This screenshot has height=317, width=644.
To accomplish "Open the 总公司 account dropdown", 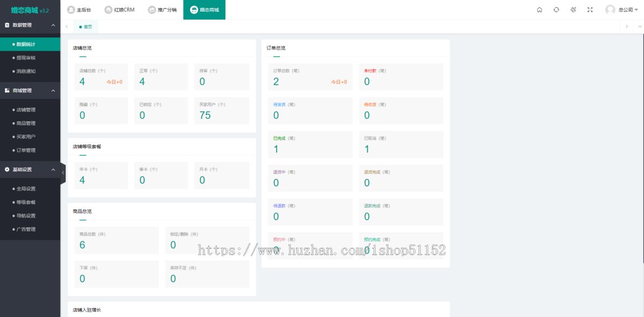I will 630,10.
